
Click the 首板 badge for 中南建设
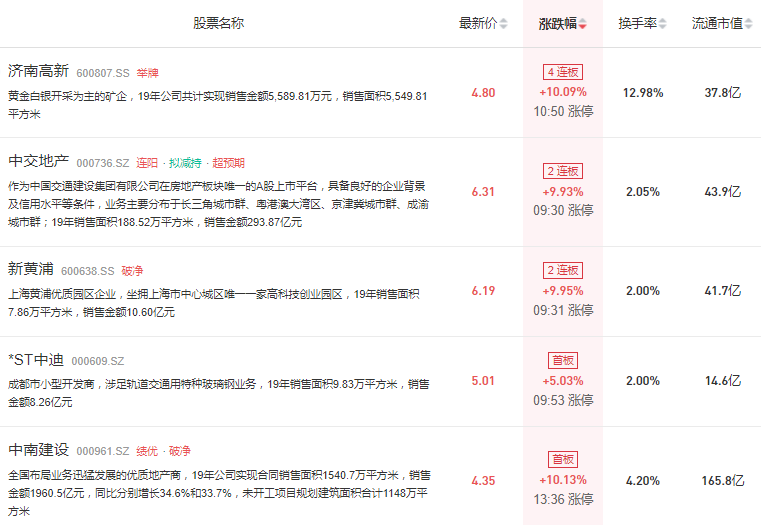[563, 459]
